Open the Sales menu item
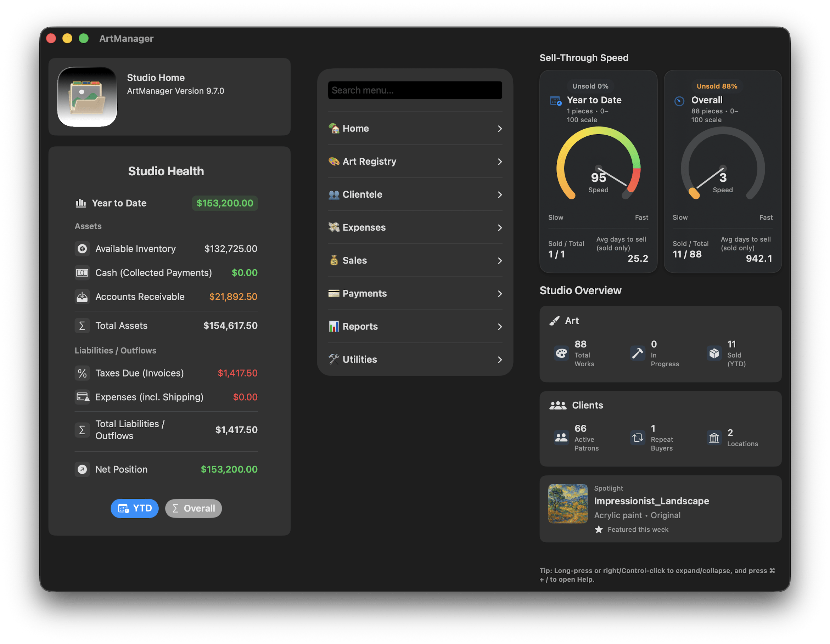Image resolution: width=830 pixels, height=644 pixels. click(354, 261)
